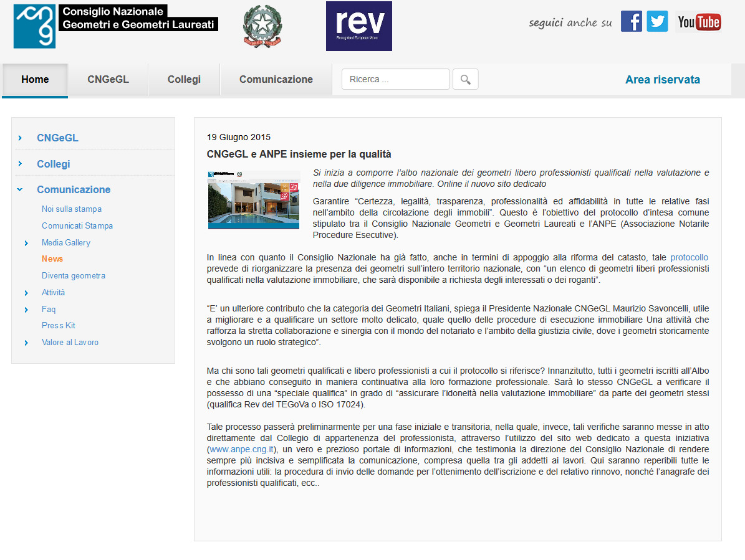Click the Italian Republic emblem
745x560 pixels.
pyautogui.click(x=262, y=26)
